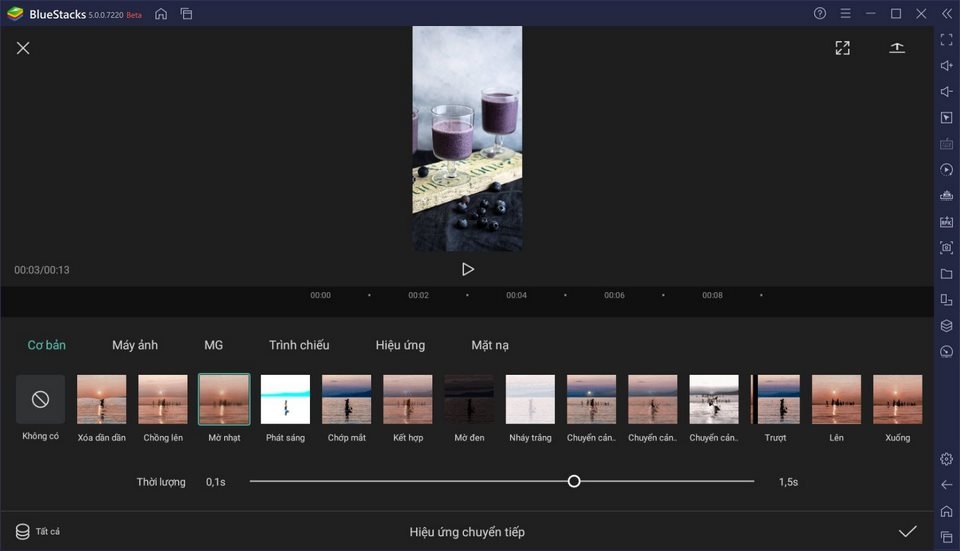Open the BlueStacks hamburger menu
960x551 pixels.
coord(846,14)
